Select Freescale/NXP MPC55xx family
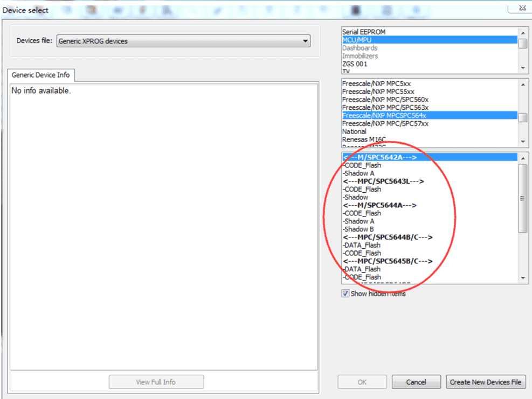The height and width of the screenshot is (399, 532). (430, 92)
